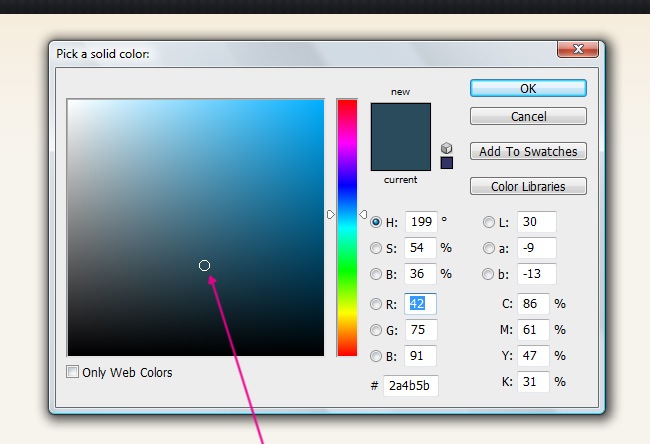Image resolution: width=650 pixels, height=444 pixels.
Task: Click the web-safe color swatch below cube
Action: (446, 163)
